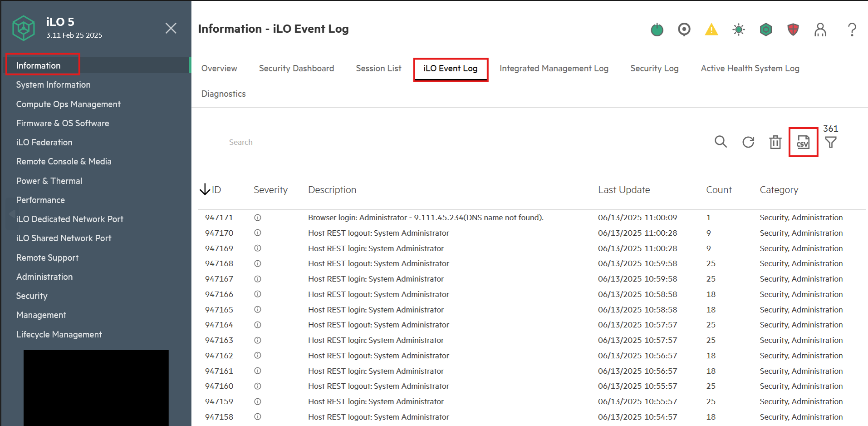Image resolution: width=868 pixels, height=426 pixels.
Task: Refresh the event log list
Action: click(x=748, y=143)
